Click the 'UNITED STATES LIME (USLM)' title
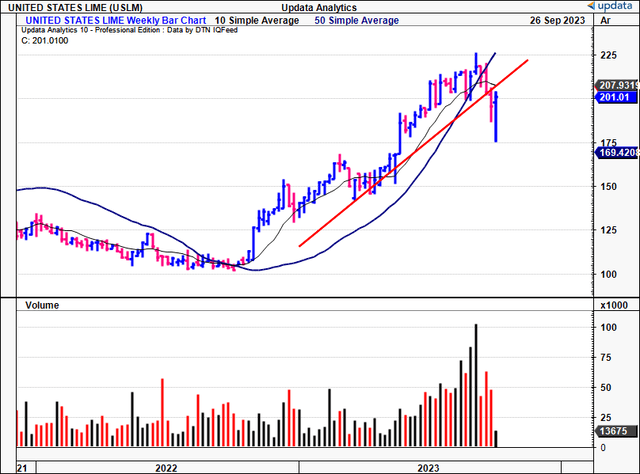The image size is (640, 474). pyautogui.click(x=76, y=7)
